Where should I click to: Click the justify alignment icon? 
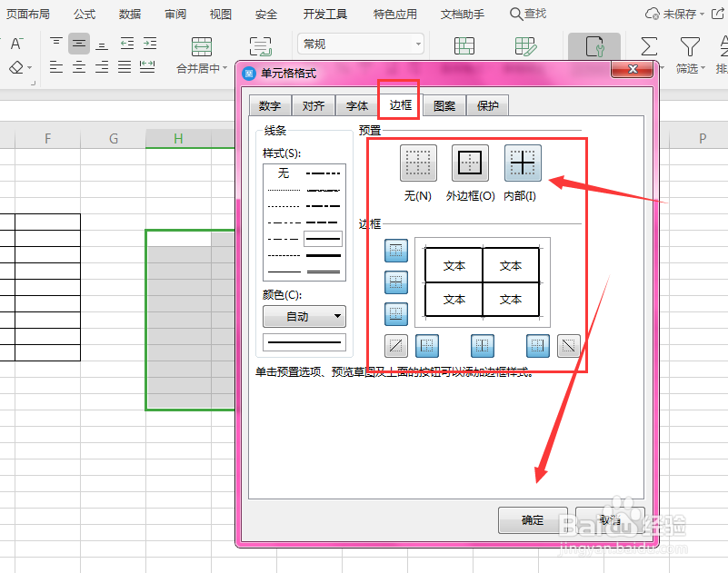(125, 67)
